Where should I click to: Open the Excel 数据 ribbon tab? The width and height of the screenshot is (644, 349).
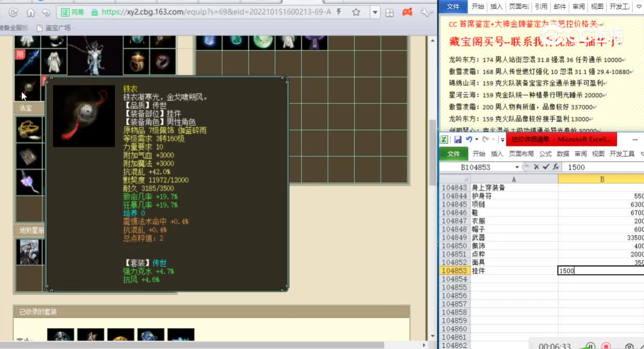(563, 154)
